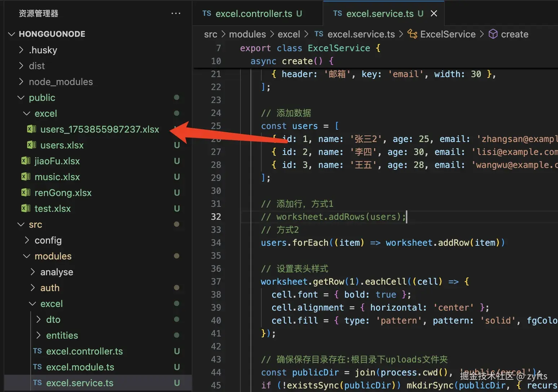Screen dimensions: 558x392
Task: Click the ExcelService breadcrumb segment
Action: 448,34
